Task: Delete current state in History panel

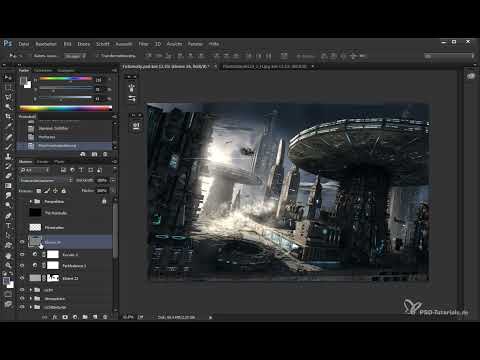Action: click(105, 154)
